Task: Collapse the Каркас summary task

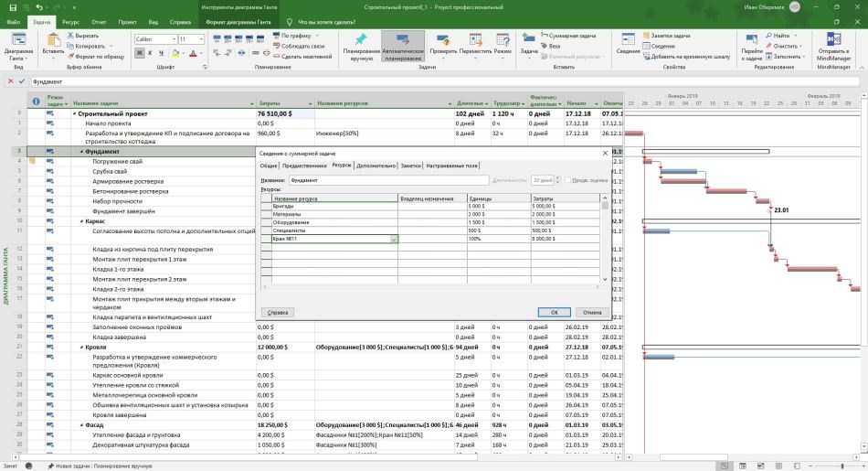Action: [81, 221]
